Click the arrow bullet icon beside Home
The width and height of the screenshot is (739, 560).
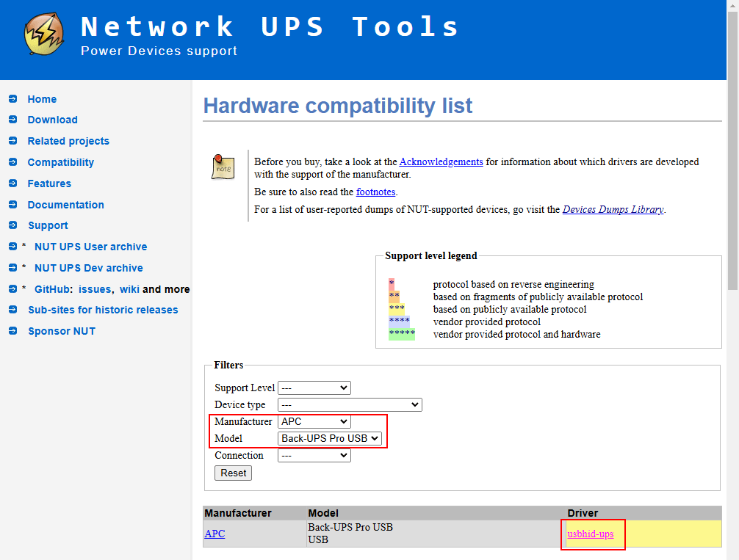[x=12, y=99]
